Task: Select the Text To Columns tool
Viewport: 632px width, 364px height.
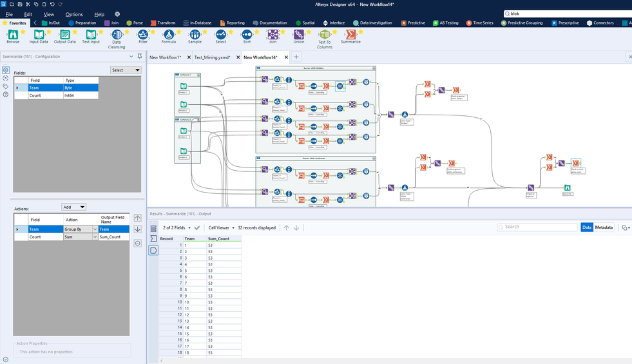Action: click(x=325, y=39)
